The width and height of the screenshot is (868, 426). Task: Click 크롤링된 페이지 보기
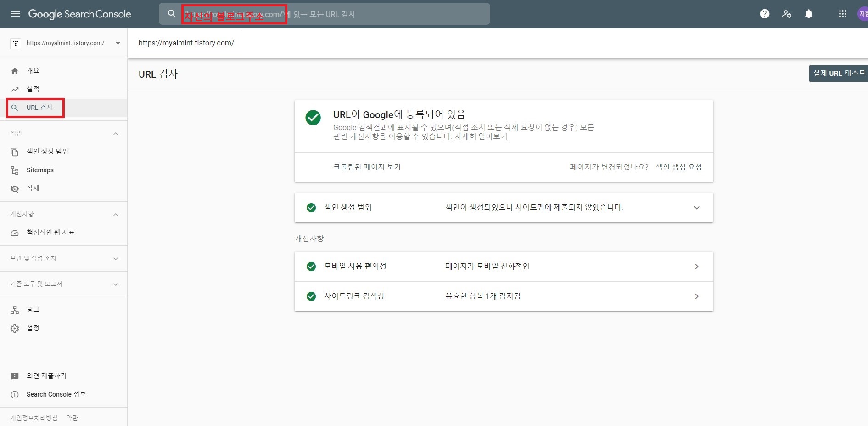pyautogui.click(x=367, y=167)
